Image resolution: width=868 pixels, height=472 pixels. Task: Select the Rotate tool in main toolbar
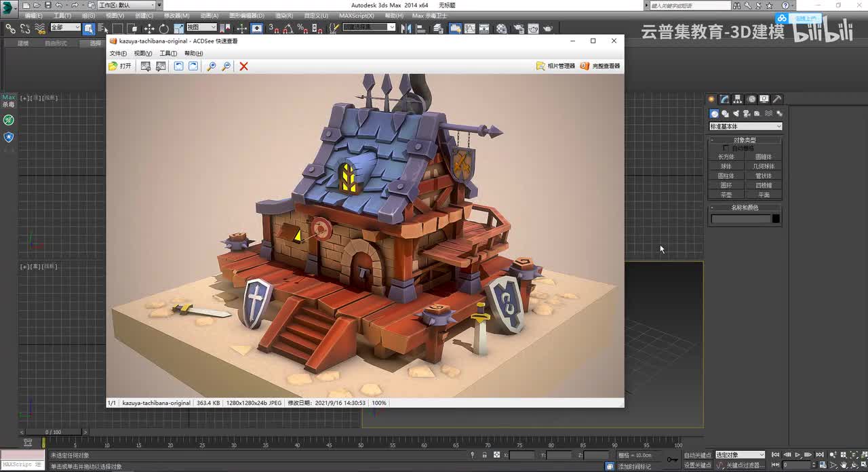[163, 28]
